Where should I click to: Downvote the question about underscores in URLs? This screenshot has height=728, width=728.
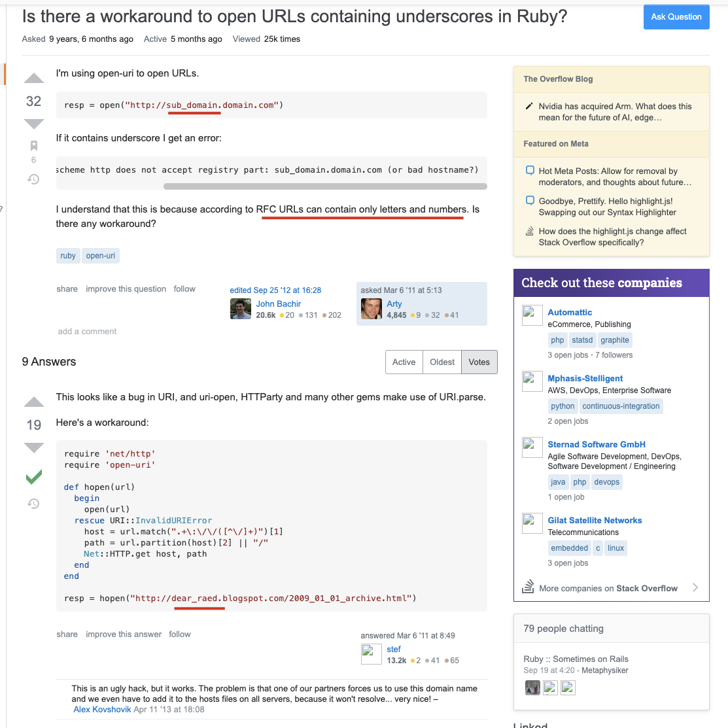pyautogui.click(x=34, y=124)
